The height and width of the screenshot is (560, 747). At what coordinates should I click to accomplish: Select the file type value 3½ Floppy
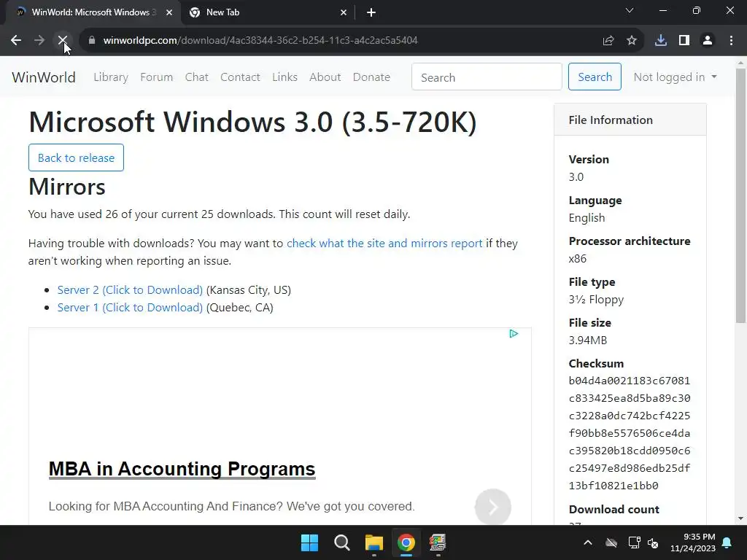tap(596, 300)
